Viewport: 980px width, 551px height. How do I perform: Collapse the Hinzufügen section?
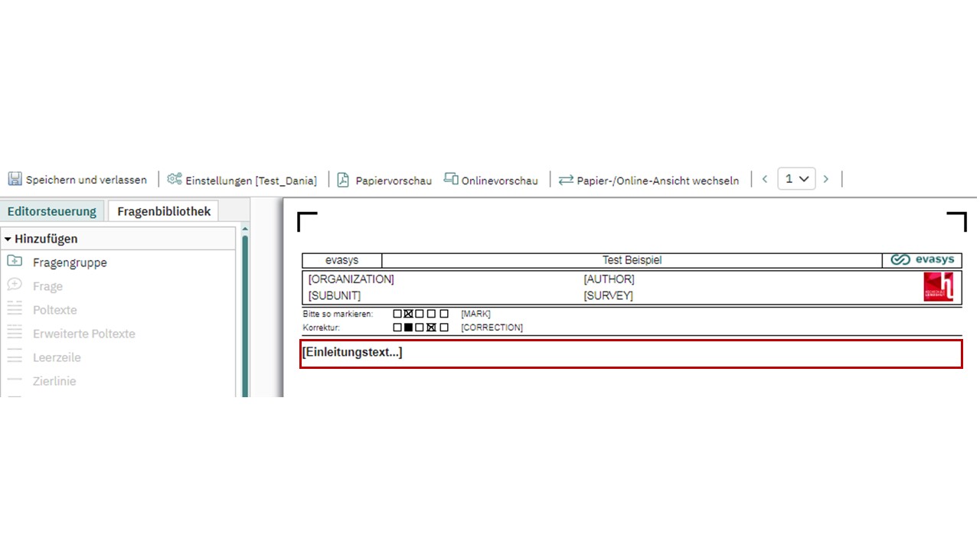click(8, 239)
